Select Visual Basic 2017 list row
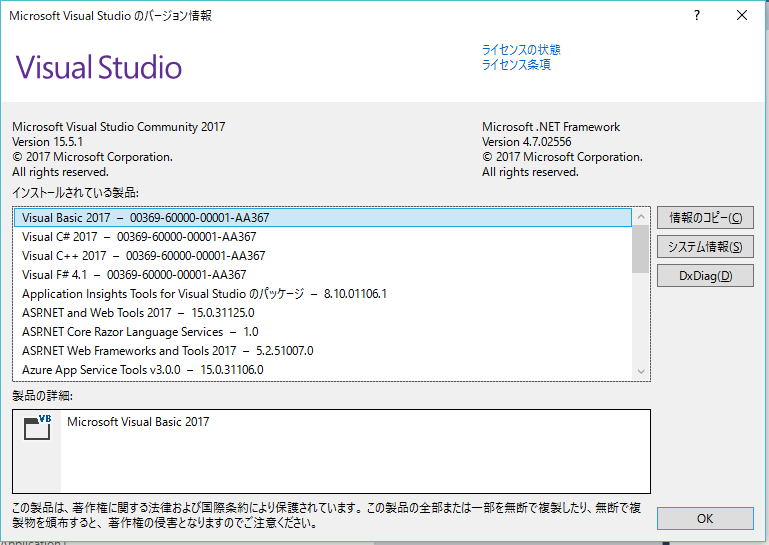The width and height of the screenshot is (769, 545). [x=323, y=218]
